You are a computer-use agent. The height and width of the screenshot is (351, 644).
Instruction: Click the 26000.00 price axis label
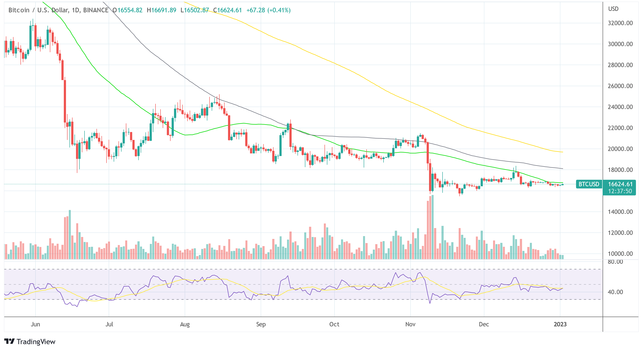coord(620,86)
